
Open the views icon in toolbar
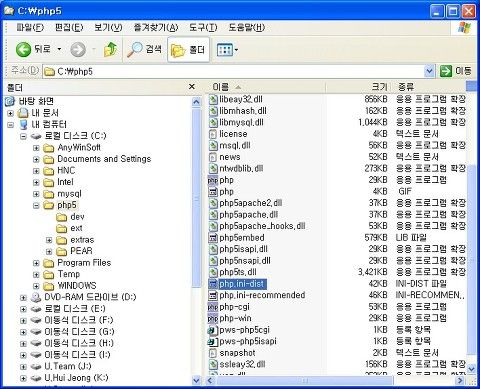point(224,50)
